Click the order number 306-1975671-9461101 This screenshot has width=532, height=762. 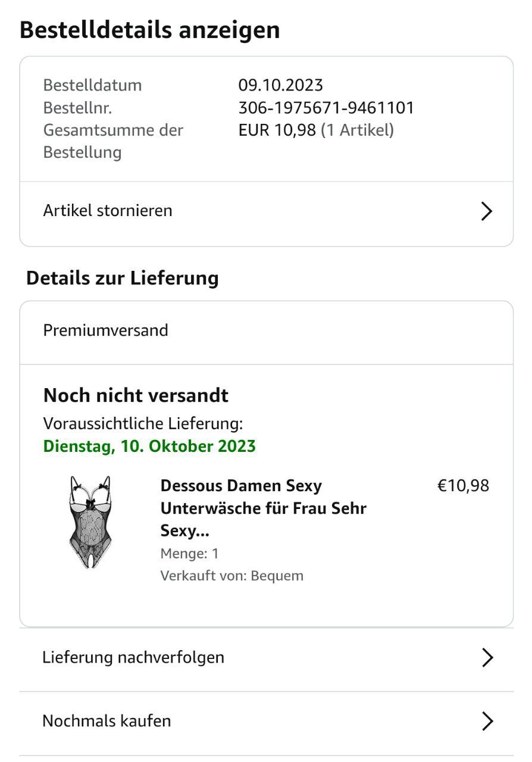(x=326, y=108)
